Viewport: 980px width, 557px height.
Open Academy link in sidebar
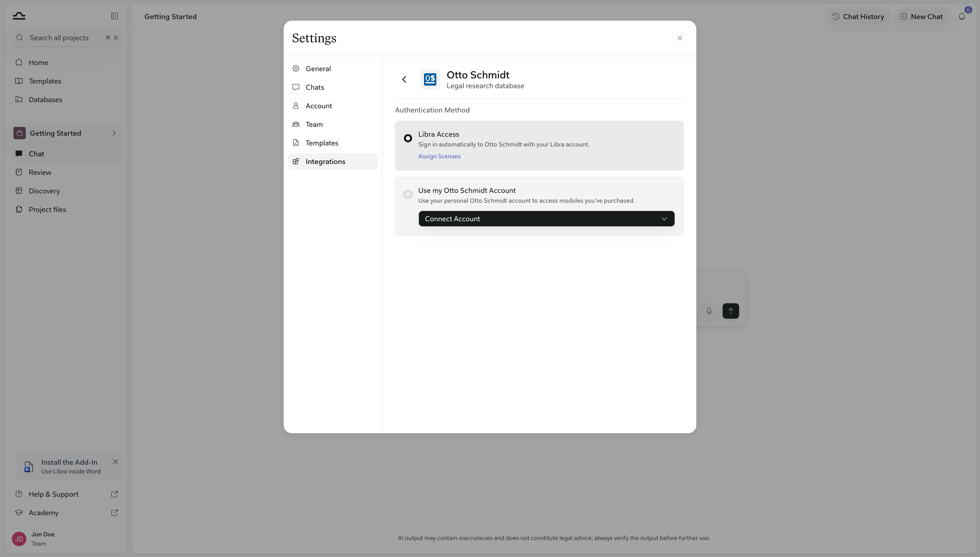tap(67, 513)
